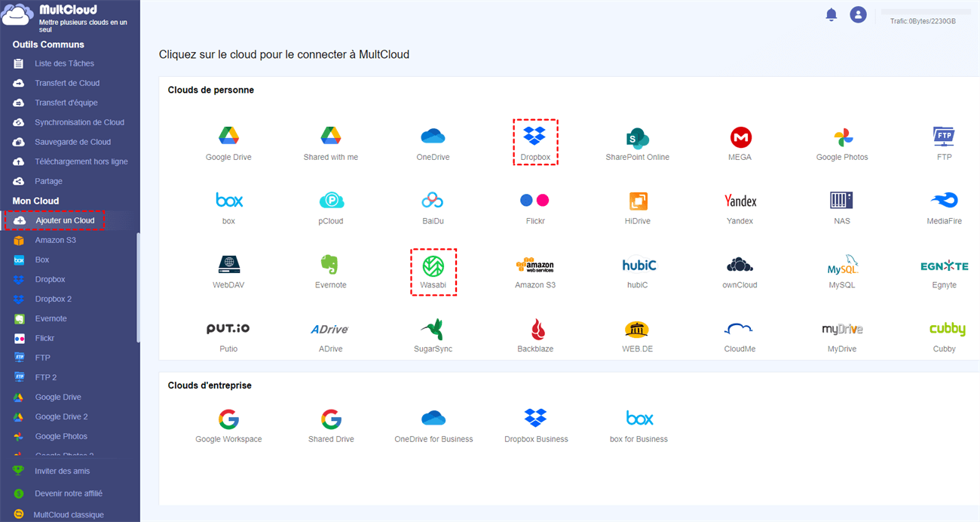The image size is (980, 522).
Task: Click the Dropbox cloud icon
Action: [x=535, y=137]
